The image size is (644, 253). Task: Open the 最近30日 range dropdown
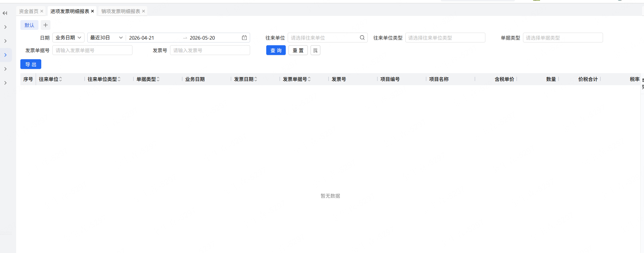click(106, 38)
